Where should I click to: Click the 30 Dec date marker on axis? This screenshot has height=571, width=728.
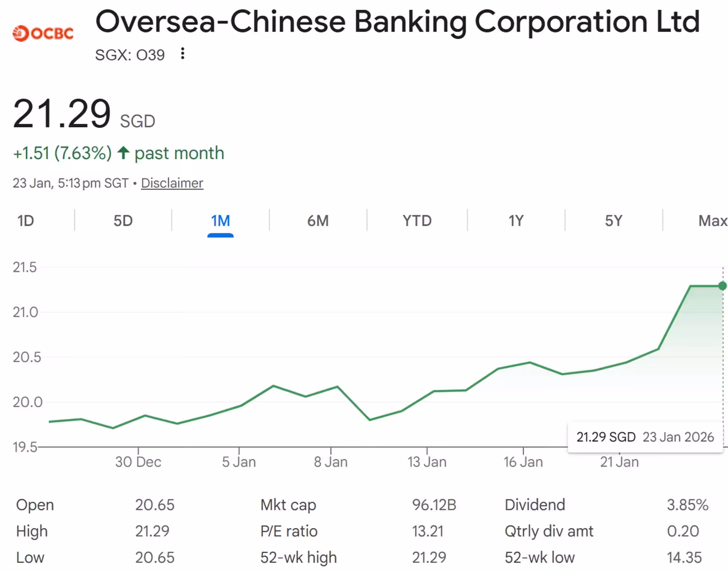tap(138, 462)
